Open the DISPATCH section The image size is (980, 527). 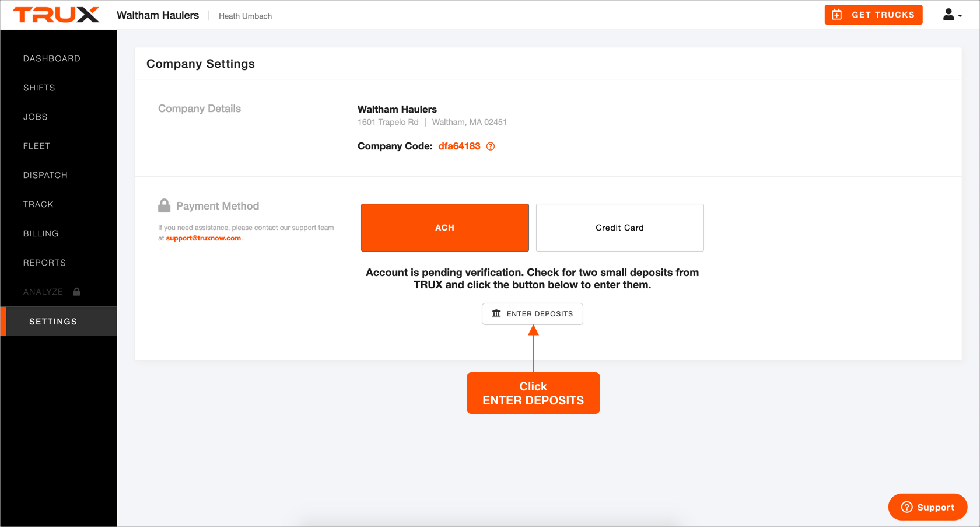click(x=45, y=175)
